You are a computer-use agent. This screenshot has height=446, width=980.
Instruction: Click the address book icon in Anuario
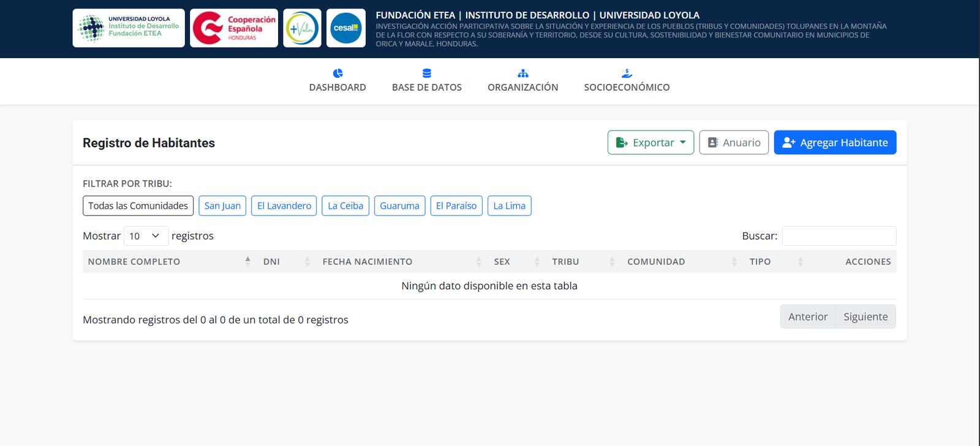pos(713,143)
